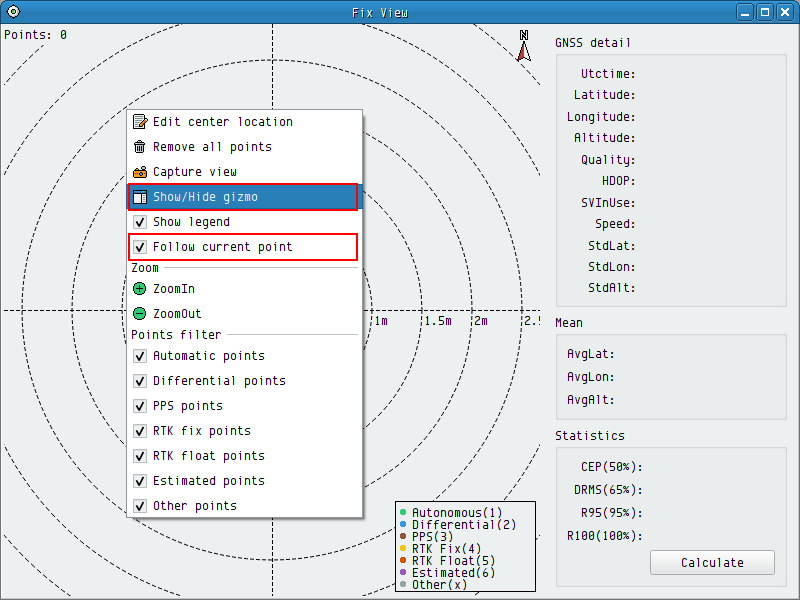Click the R100(100%): statistics label
Image resolution: width=800 pixels, height=600 pixels.
click(x=605, y=536)
